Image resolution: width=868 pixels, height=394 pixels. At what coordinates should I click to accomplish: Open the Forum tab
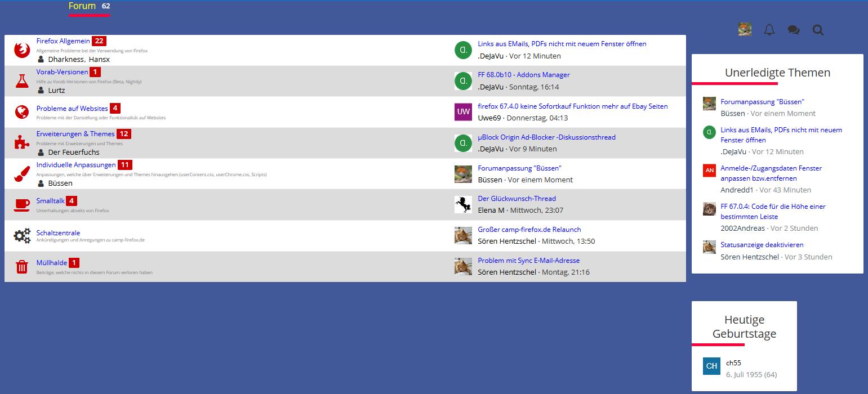pyautogui.click(x=82, y=6)
